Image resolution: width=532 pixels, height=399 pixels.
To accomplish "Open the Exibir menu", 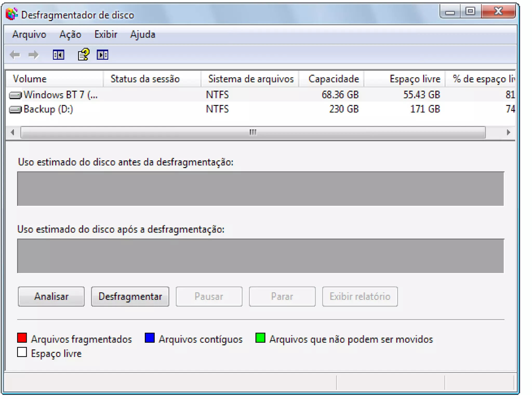I will [106, 35].
